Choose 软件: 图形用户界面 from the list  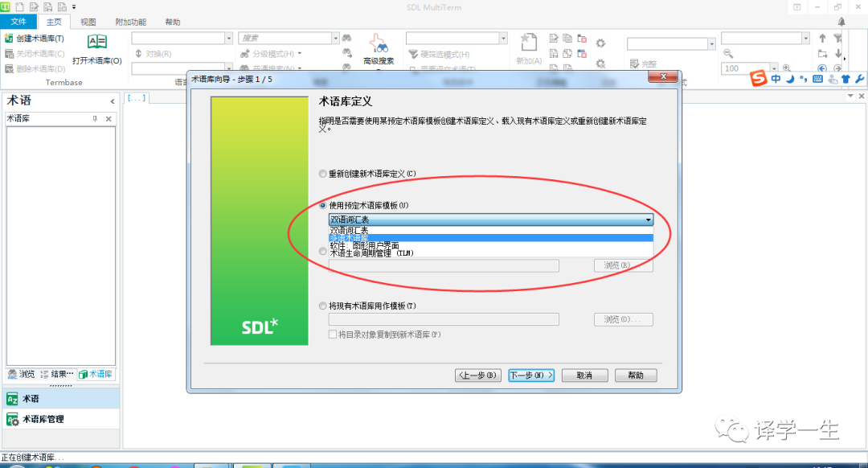click(491, 245)
